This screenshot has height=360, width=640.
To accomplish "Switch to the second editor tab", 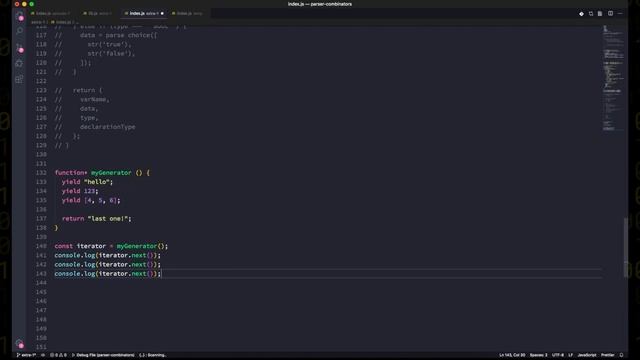I will click(x=97, y=13).
